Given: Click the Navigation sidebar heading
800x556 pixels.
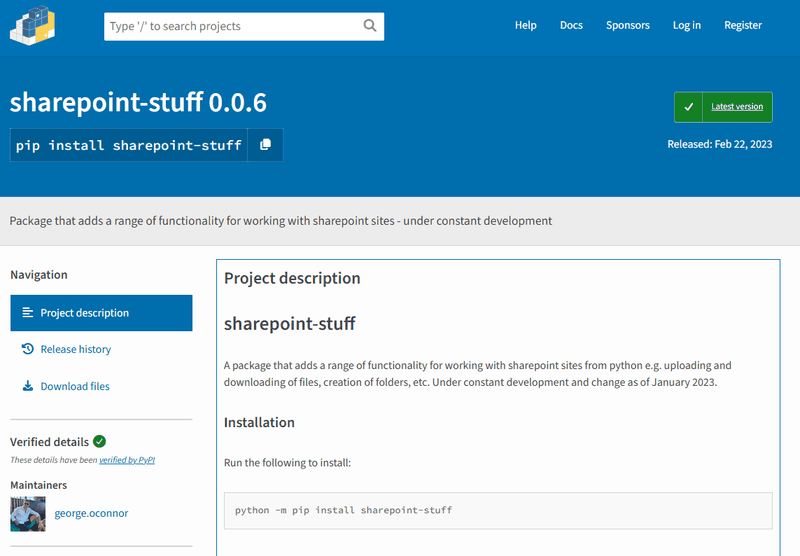Looking at the screenshot, I should coord(39,274).
